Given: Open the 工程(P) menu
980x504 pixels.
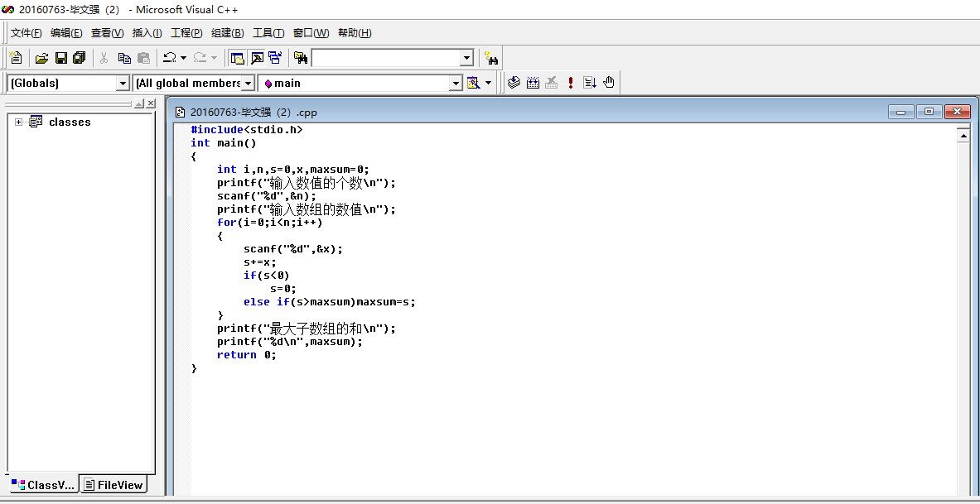Looking at the screenshot, I should tap(187, 33).
